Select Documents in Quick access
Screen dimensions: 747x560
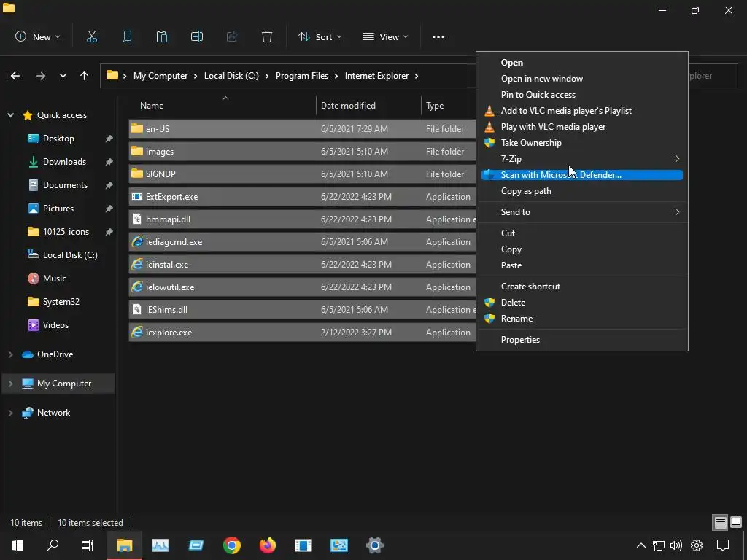click(x=65, y=184)
